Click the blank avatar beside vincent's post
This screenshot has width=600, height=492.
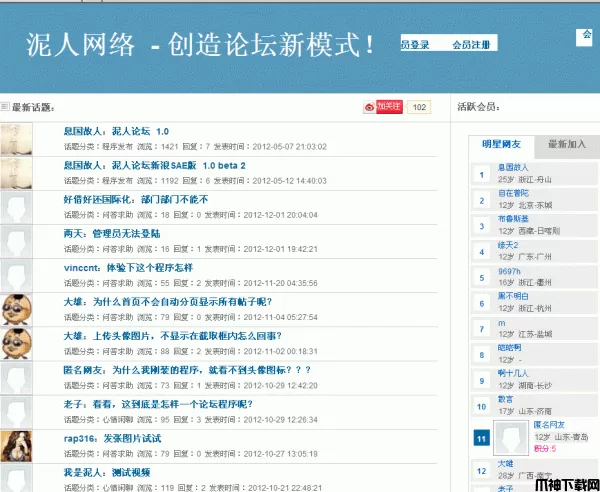16,275
